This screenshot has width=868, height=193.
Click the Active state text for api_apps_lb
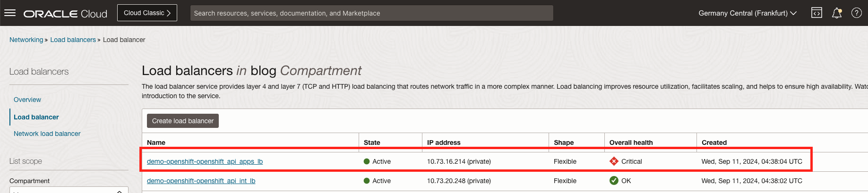coord(381,161)
